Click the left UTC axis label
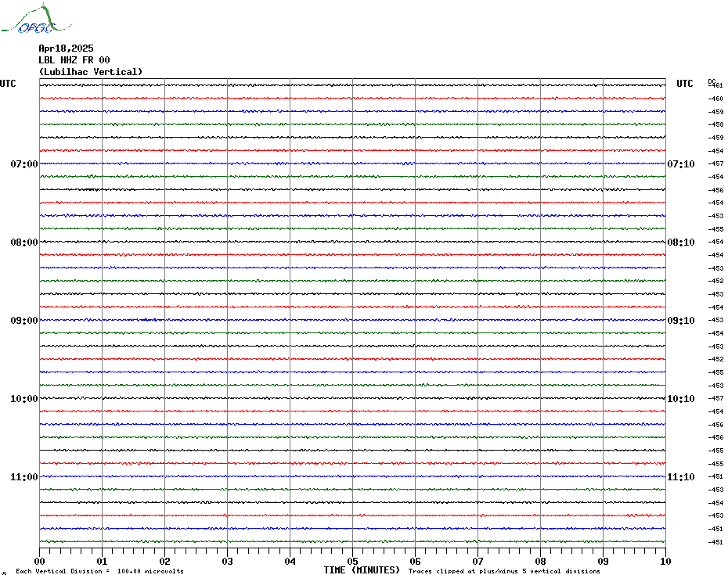The width and height of the screenshot is (728, 582). tap(8, 84)
